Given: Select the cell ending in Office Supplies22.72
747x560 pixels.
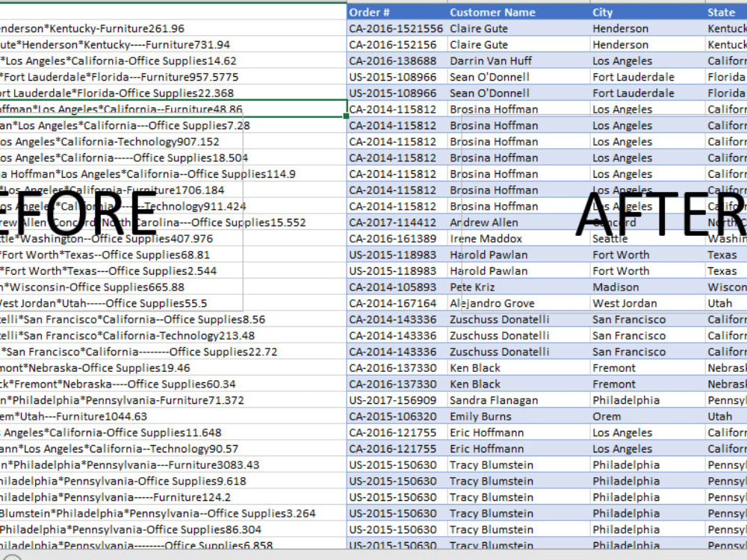Looking at the screenshot, I should point(173,352).
